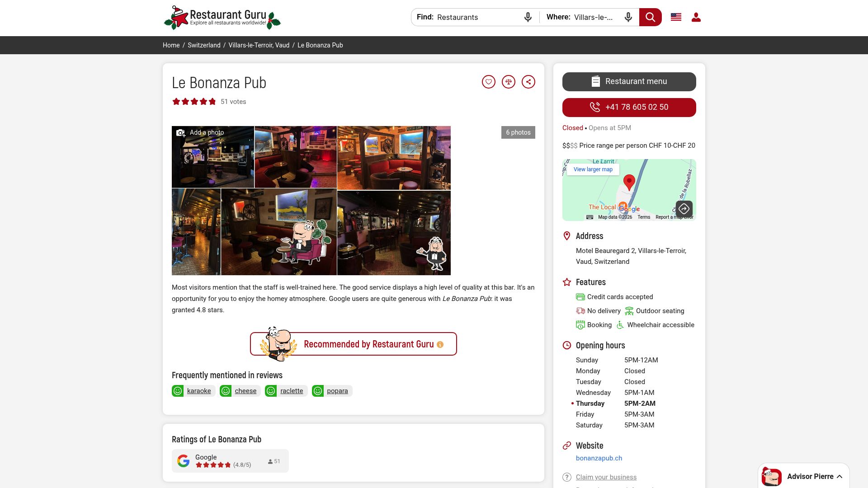Call the pub via the phone number button
Image resolution: width=868 pixels, height=488 pixels.
pos(629,107)
